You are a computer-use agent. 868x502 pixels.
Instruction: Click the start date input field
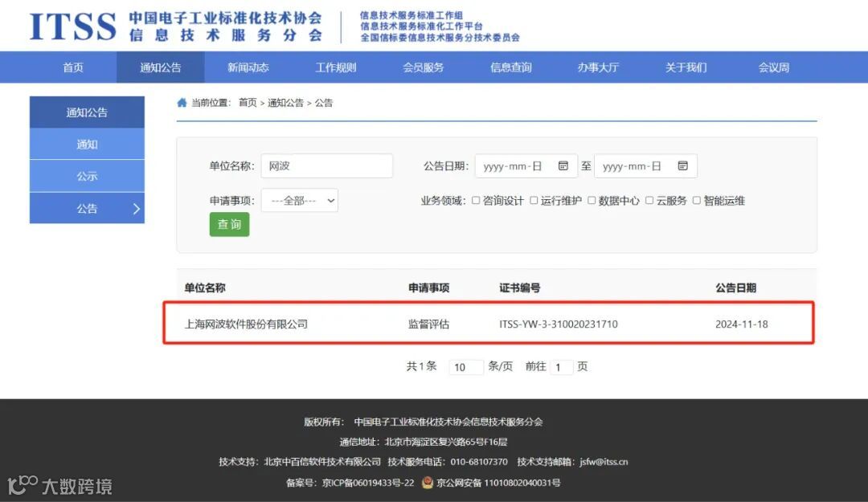pos(526,165)
